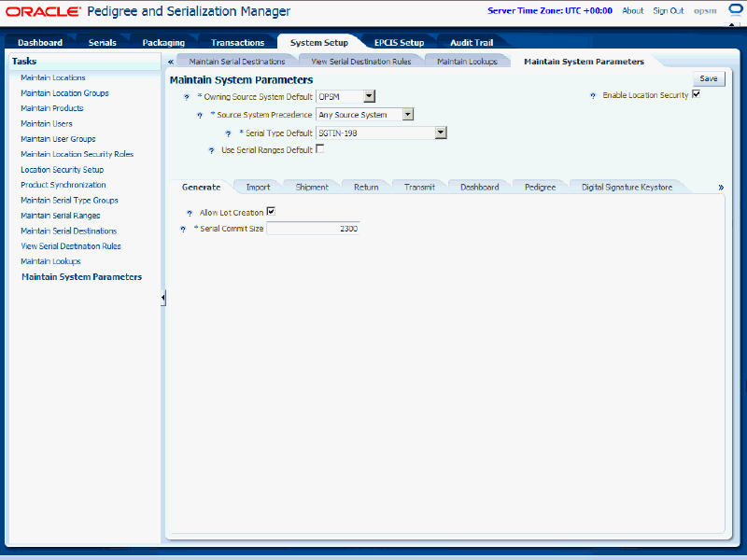Open Owning Source System Default dropdown
Image resolution: width=747 pixels, height=560 pixels.
pos(369,97)
